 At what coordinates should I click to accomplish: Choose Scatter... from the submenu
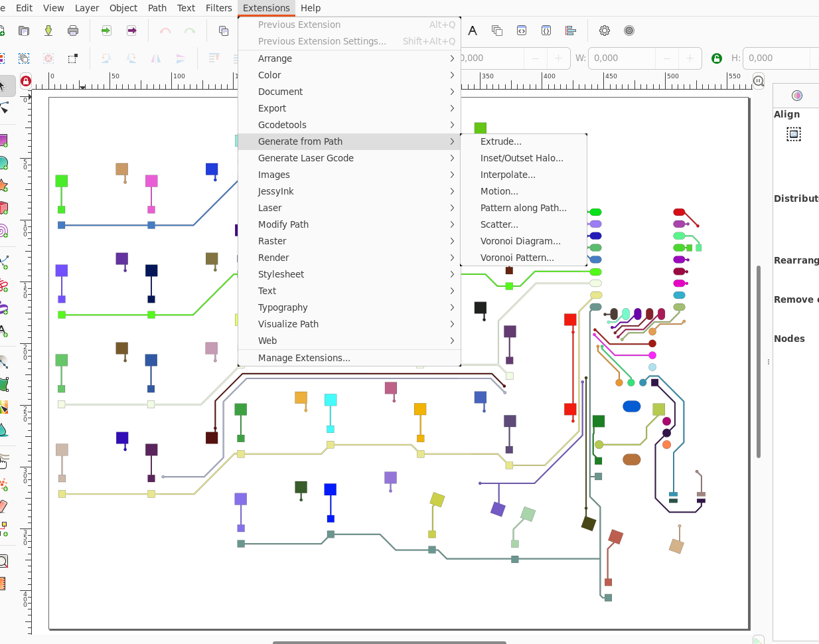(524, 224)
